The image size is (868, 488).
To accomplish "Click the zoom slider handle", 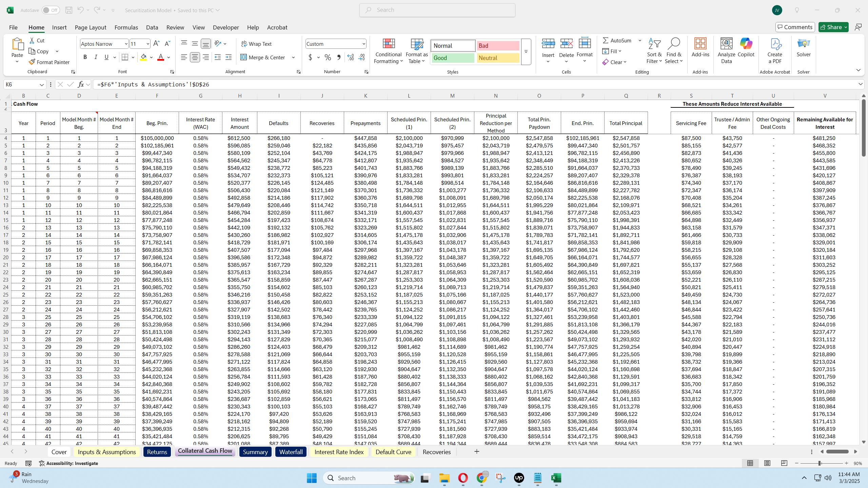I will coord(820,463).
